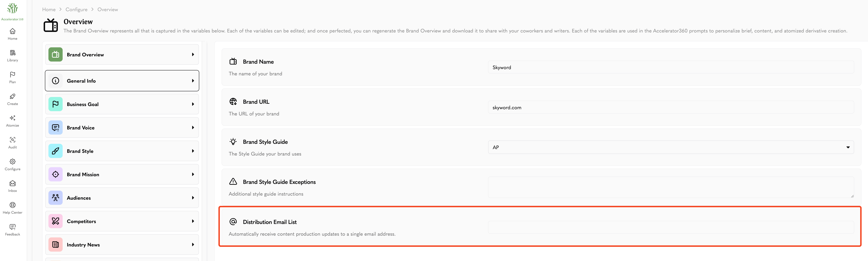Click the Home breadcrumb link

pos(49,9)
